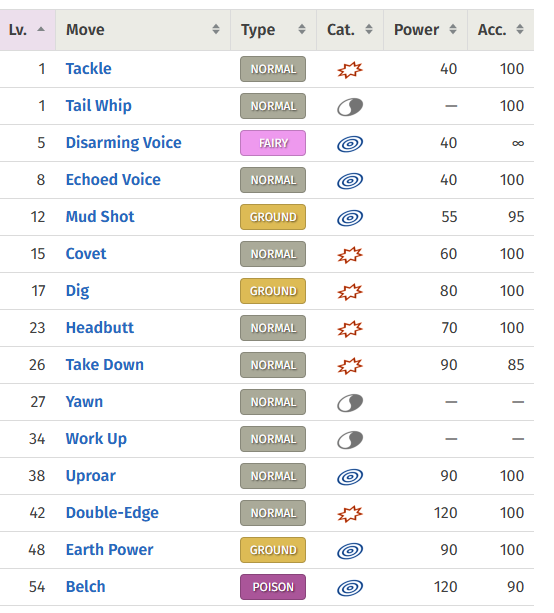554x613 pixels.
Task: Click the FAIRY type badge
Action: point(273,143)
